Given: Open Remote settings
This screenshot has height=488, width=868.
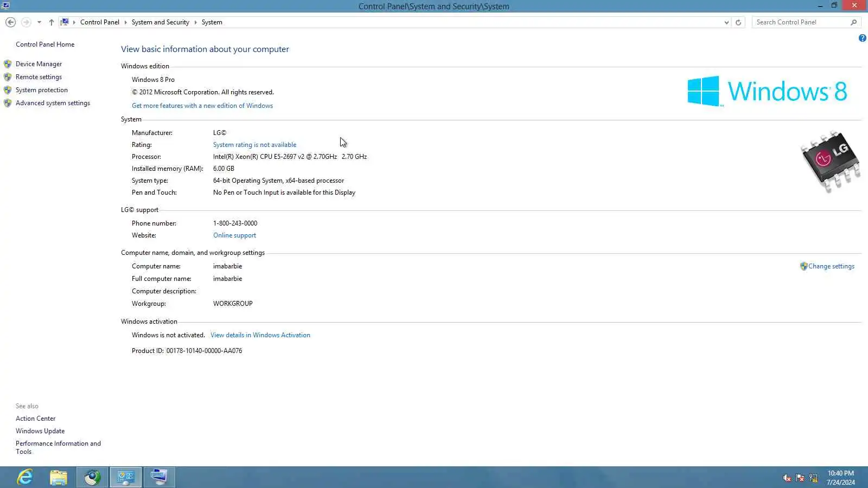Looking at the screenshot, I should pos(39,77).
